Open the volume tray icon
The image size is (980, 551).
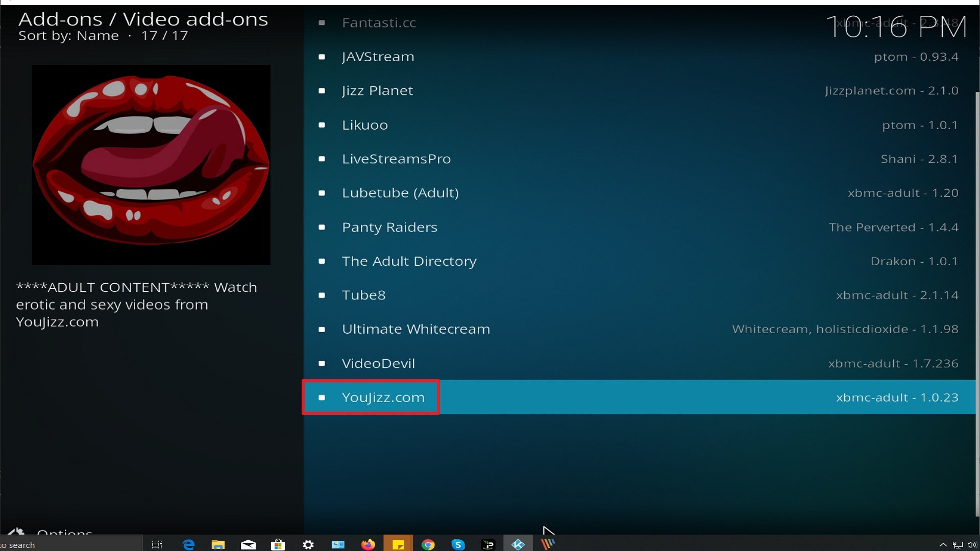tap(972, 545)
